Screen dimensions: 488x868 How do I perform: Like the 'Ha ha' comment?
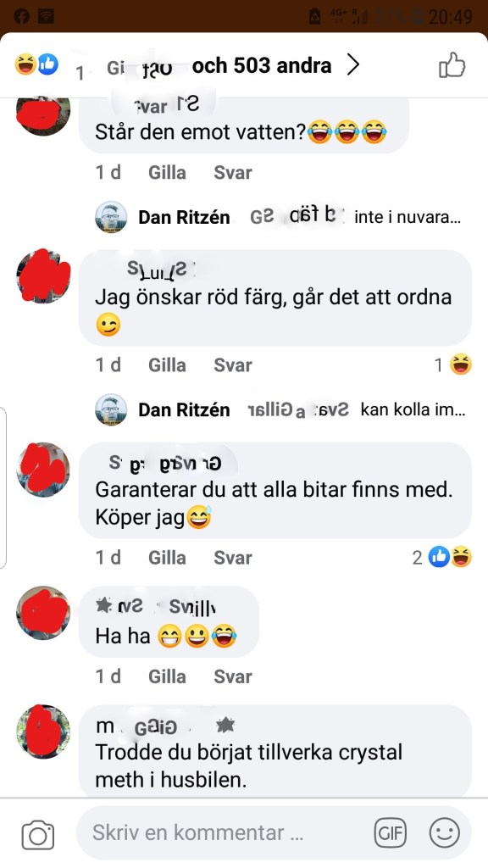coord(167,676)
